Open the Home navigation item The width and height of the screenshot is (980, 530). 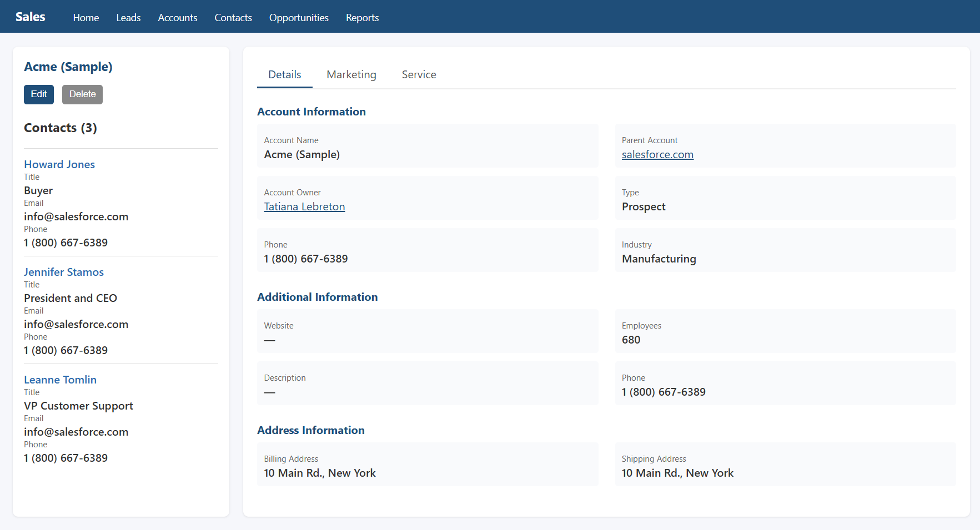pyautogui.click(x=86, y=18)
